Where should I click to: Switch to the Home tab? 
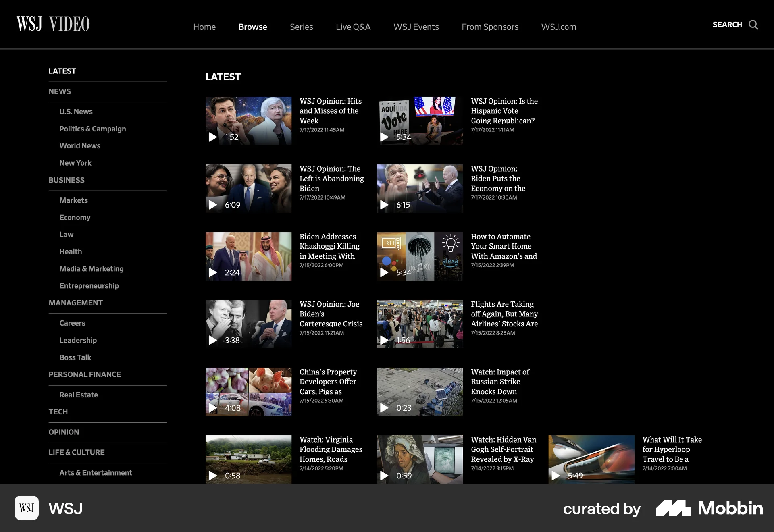point(204,27)
